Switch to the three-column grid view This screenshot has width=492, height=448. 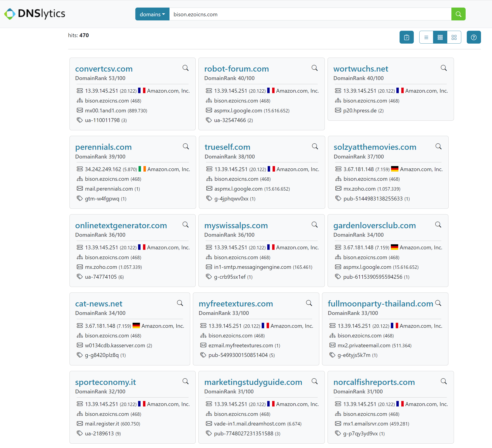tap(440, 37)
